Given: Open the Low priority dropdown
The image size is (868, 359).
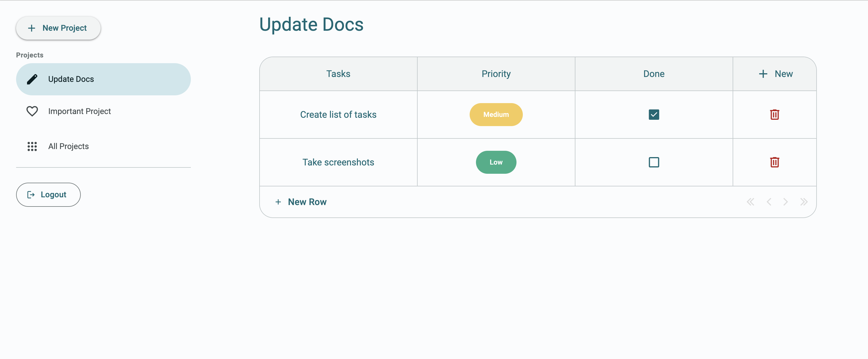Looking at the screenshot, I should coord(496,162).
